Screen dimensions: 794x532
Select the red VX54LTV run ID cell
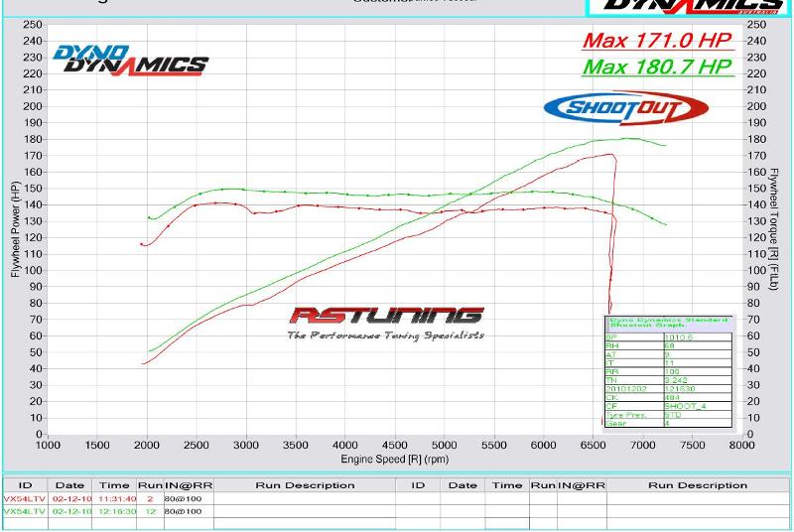click(x=25, y=498)
